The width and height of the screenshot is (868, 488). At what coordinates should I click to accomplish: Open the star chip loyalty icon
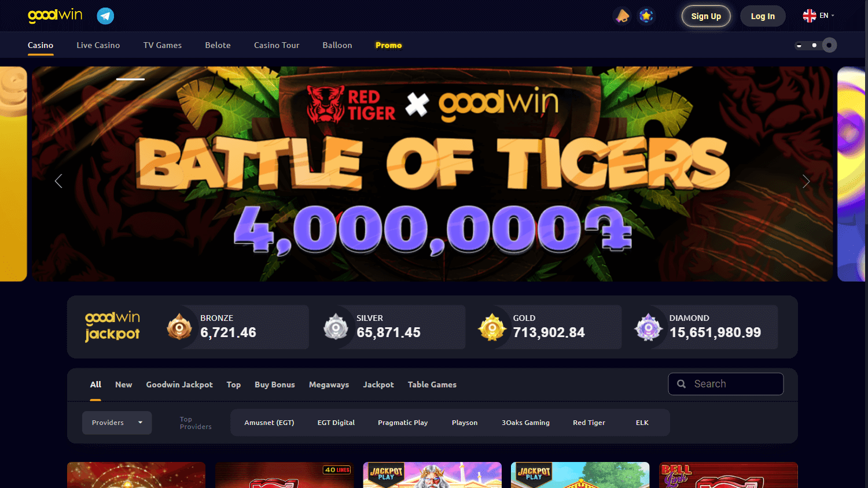[646, 16]
